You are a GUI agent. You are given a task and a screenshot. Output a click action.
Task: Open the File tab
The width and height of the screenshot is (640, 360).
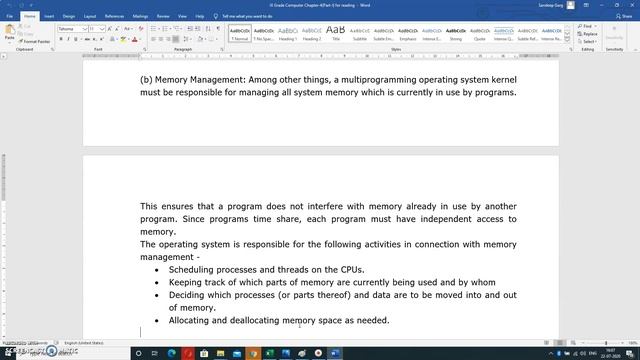[10, 16]
